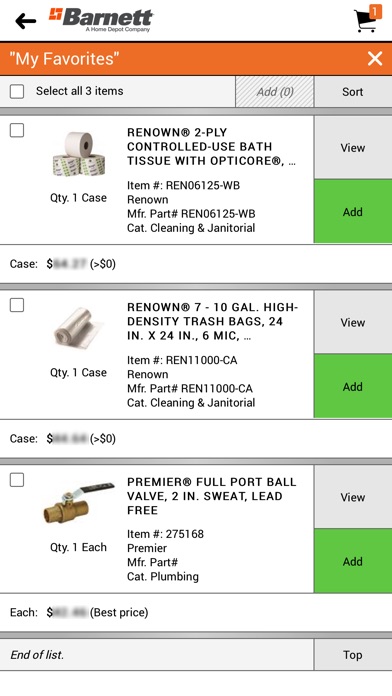View the Renown trash bags product

click(x=353, y=323)
